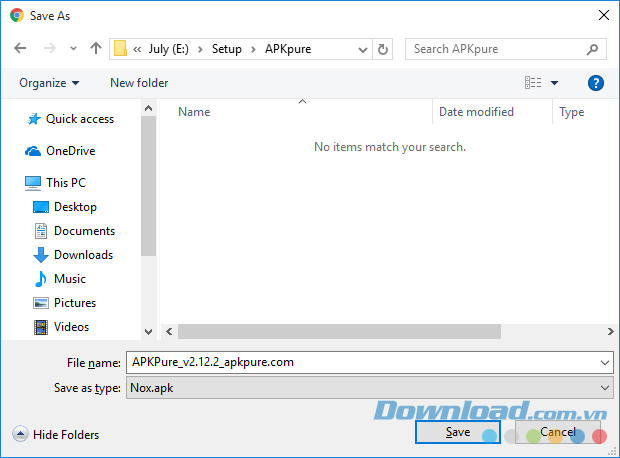This screenshot has height=458, width=620.
Task: Go up one folder level
Action: click(96, 48)
